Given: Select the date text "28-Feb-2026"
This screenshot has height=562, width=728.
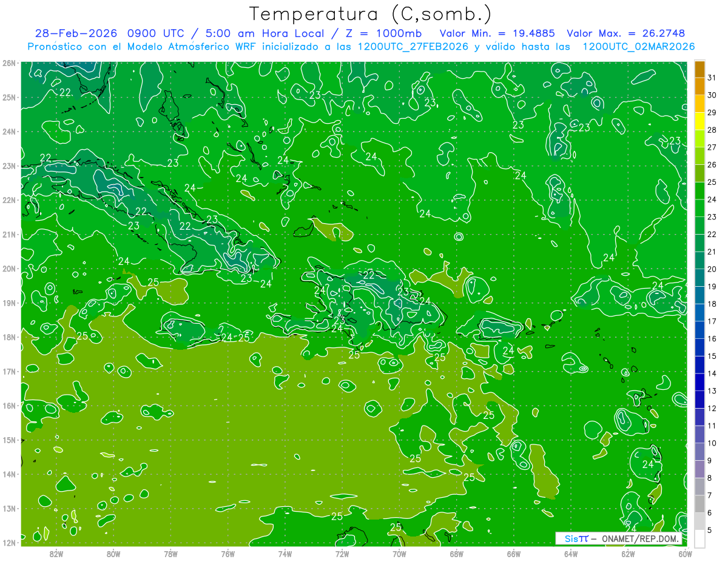Looking at the screenshot, I should click(76, 33).
